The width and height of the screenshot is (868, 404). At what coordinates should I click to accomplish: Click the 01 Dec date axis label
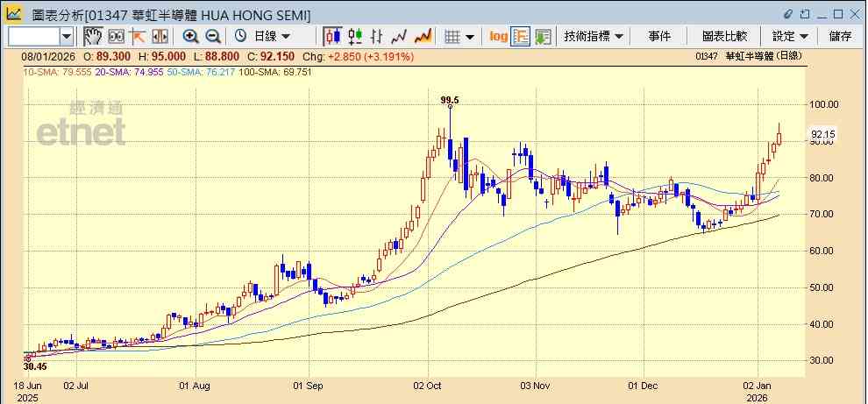coord(644,386)
